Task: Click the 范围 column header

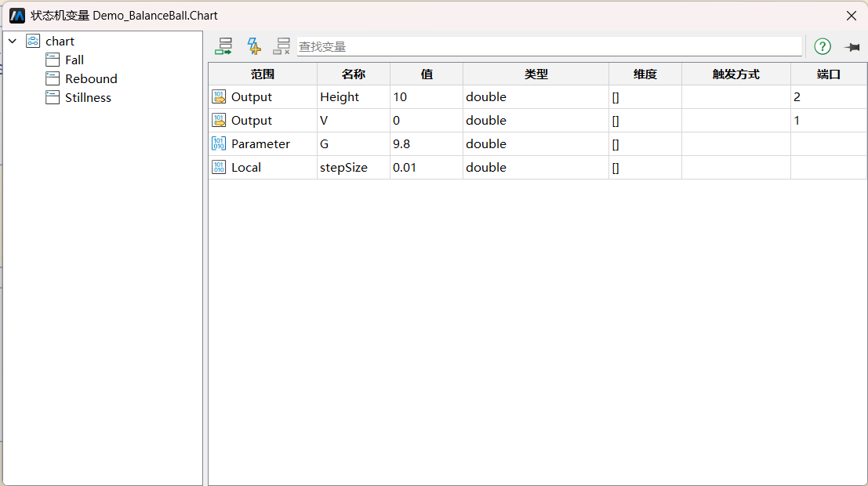Action: coord(263,74)
